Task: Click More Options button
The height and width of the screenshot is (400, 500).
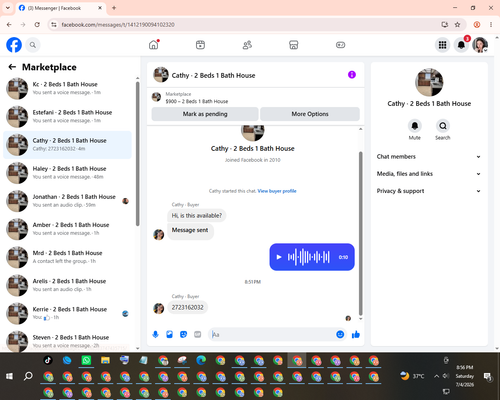Action: (x=310, y=114)
